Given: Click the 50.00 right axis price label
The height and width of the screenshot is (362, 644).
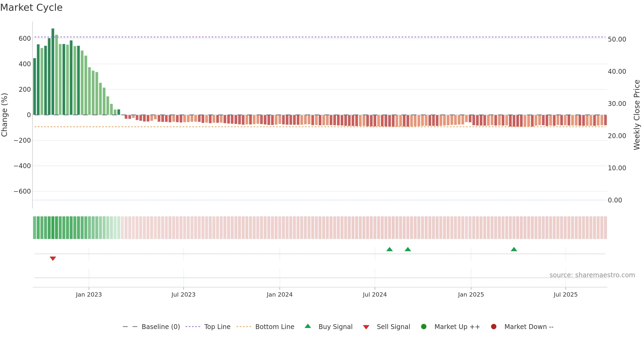Looking at the screenshot, I should pyautogui.click(x=617, y=39).
